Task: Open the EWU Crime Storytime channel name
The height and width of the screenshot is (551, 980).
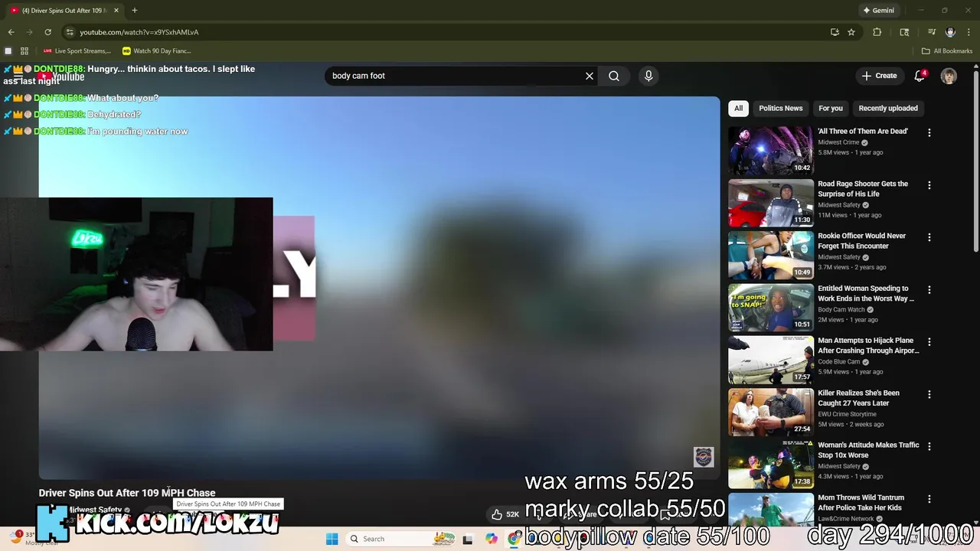Action: pyautogui.click(x=847, y=414)
